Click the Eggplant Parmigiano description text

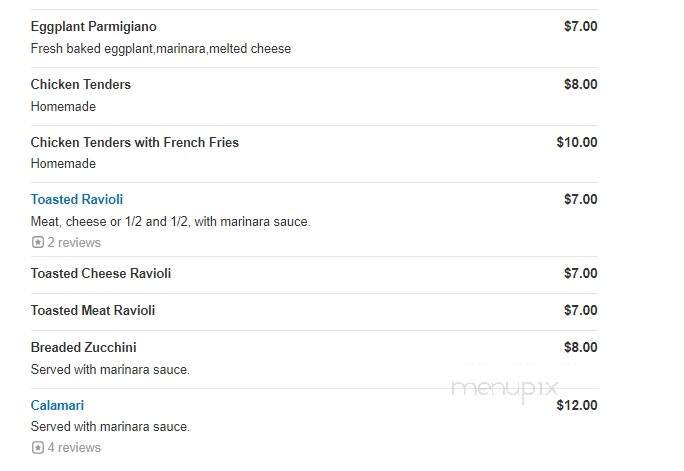pos(161,49)
